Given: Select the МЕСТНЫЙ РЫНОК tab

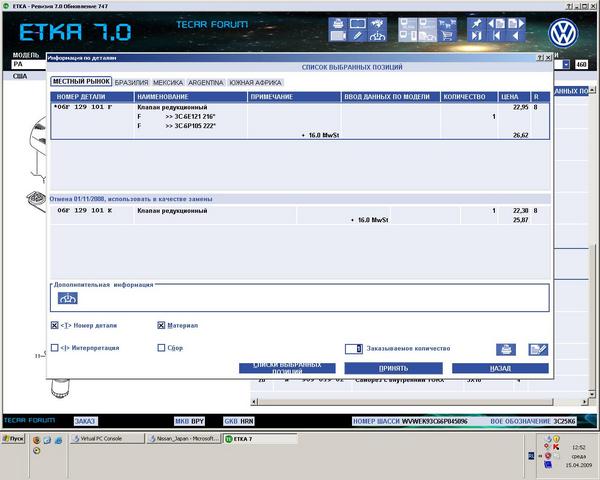Looking at the screenshot, I should point(81,82).
